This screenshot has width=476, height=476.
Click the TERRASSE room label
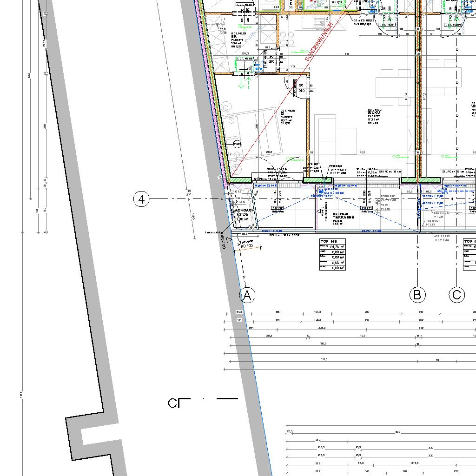(343, 217)
